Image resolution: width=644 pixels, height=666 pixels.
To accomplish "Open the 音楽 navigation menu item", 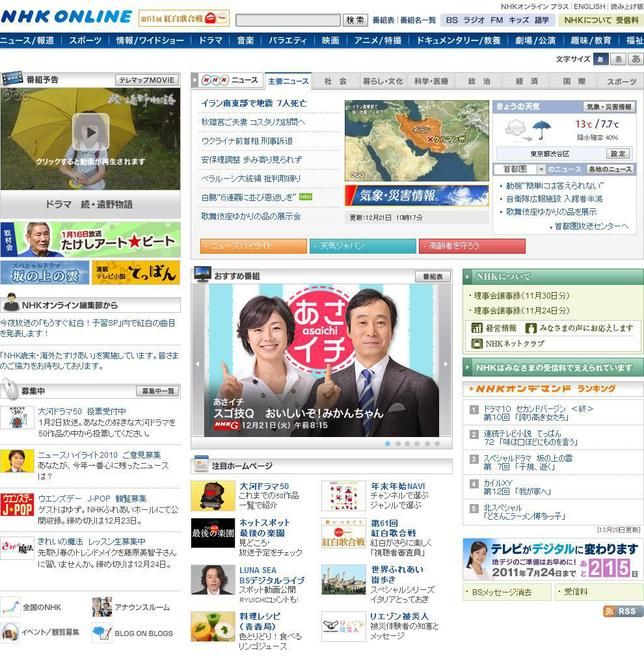I will [x=245, y=41].
